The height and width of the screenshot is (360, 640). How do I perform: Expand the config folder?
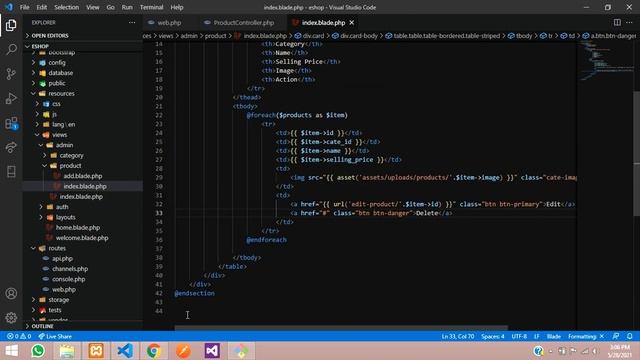pos(57,62)
